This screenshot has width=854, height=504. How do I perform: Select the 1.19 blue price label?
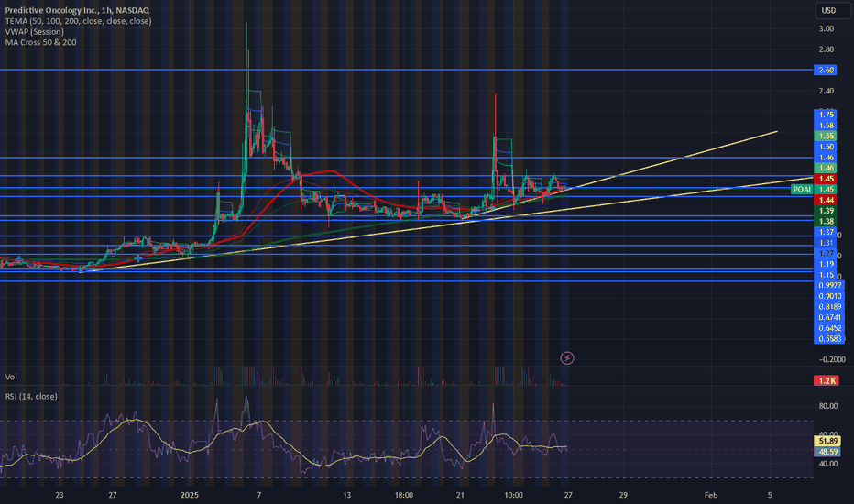(827, 264)
